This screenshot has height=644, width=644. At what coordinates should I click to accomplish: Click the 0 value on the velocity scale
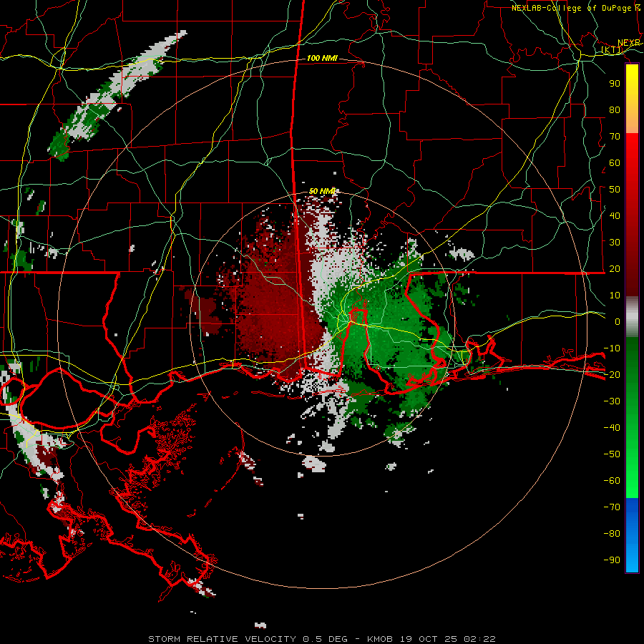pos(618,322)
